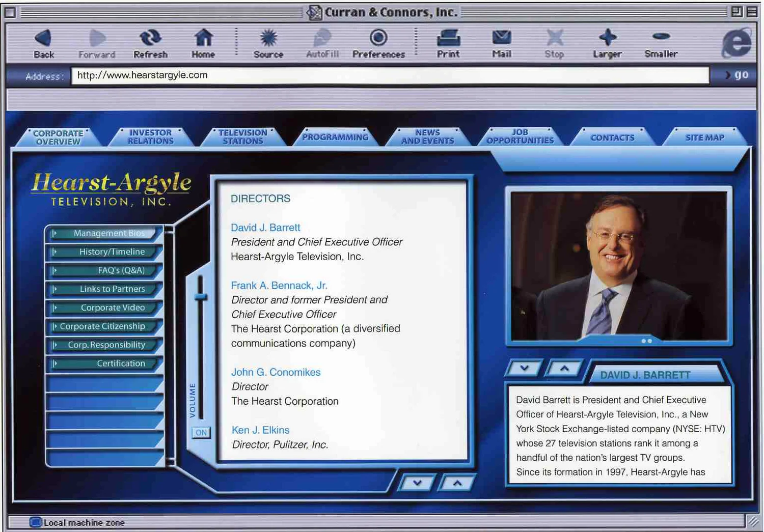Page up the directors list with the up arrow
This screenshot has height=532, width=764.
point(457,483)
